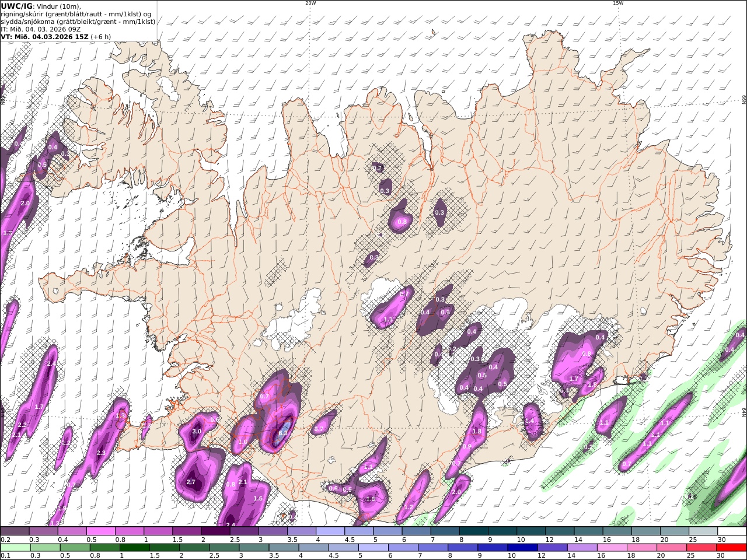747x560 pixels.
Task: Click the pale green rain swatch labeled 0.1
Action: (x=15, y=548)
